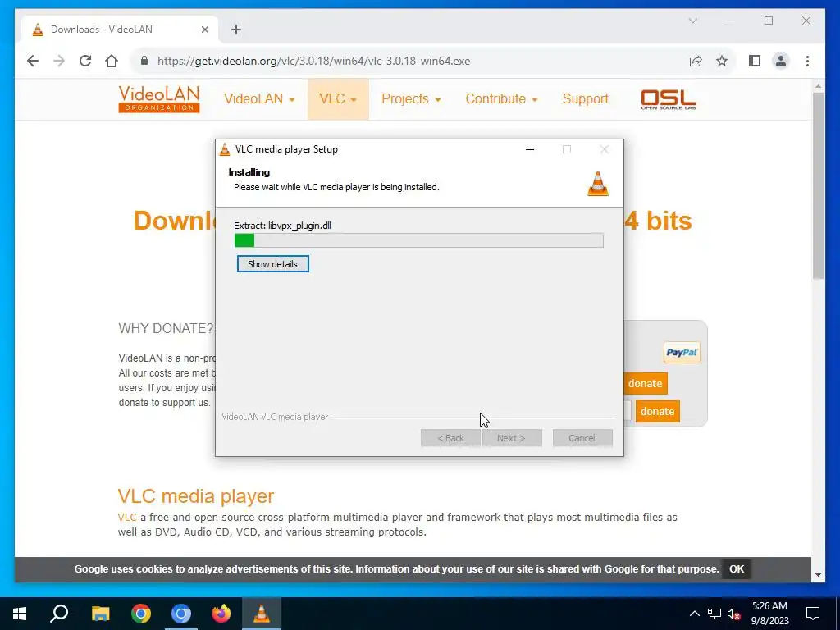Toggle the Chrome side panel icon
This screenshot has width=840, height=630.
755,61
